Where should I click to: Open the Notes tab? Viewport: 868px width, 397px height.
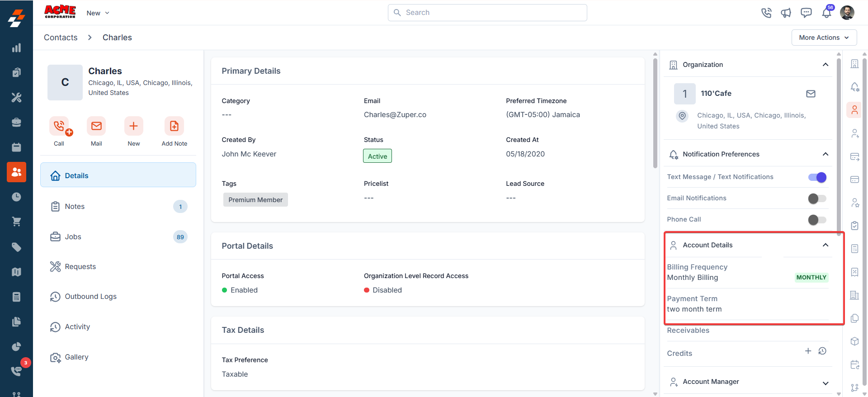click(118, 207)
